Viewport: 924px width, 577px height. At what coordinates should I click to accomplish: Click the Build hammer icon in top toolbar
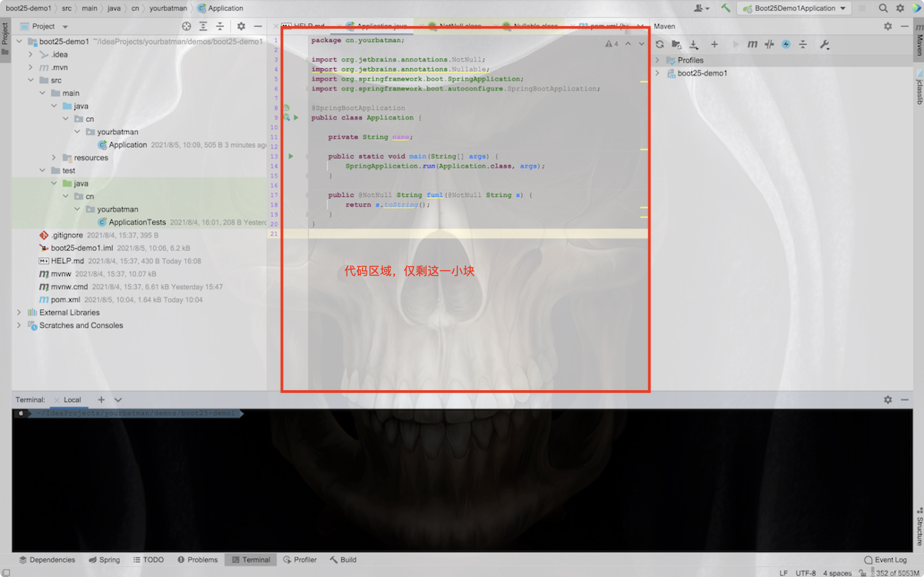726,8
